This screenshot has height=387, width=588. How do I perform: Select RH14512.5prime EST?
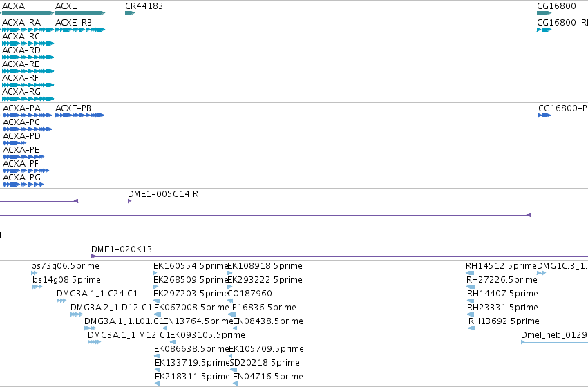[470, 273]
